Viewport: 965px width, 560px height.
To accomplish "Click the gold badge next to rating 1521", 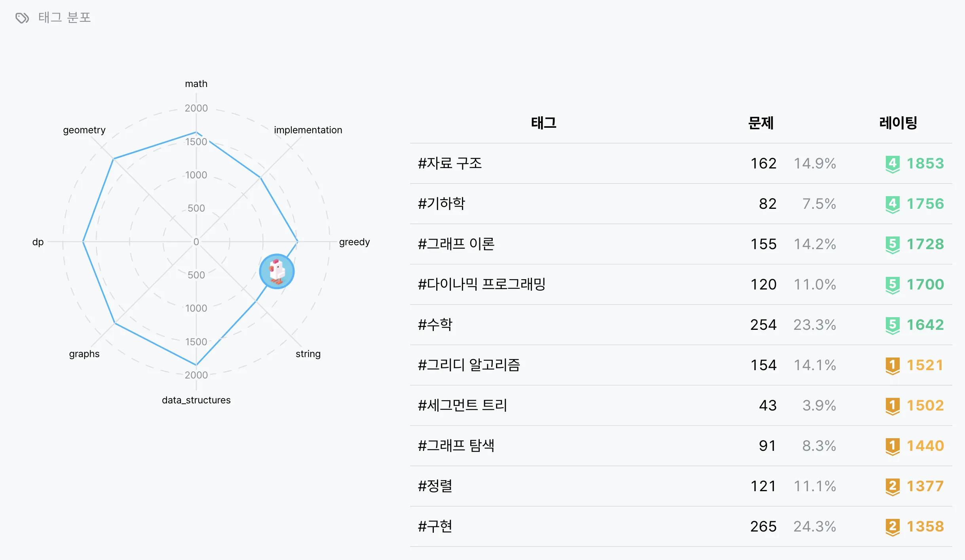I will (x=892, y=365).
